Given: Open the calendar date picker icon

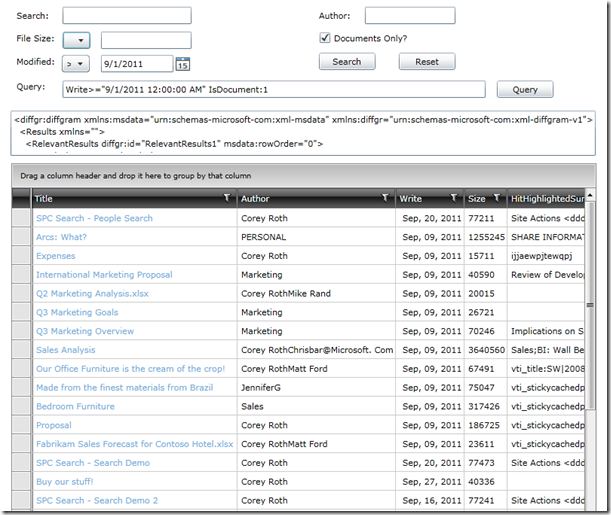Looking at the screenshot, I should [182, 64].
